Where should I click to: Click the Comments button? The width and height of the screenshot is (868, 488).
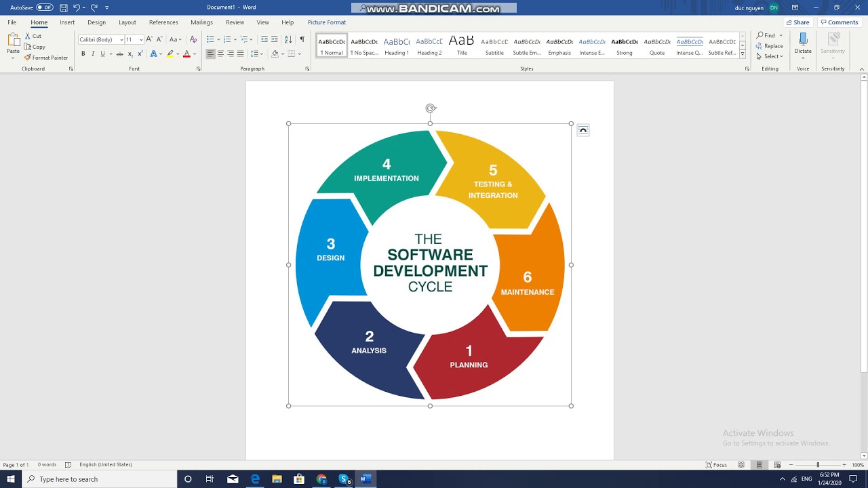[840, 22]
